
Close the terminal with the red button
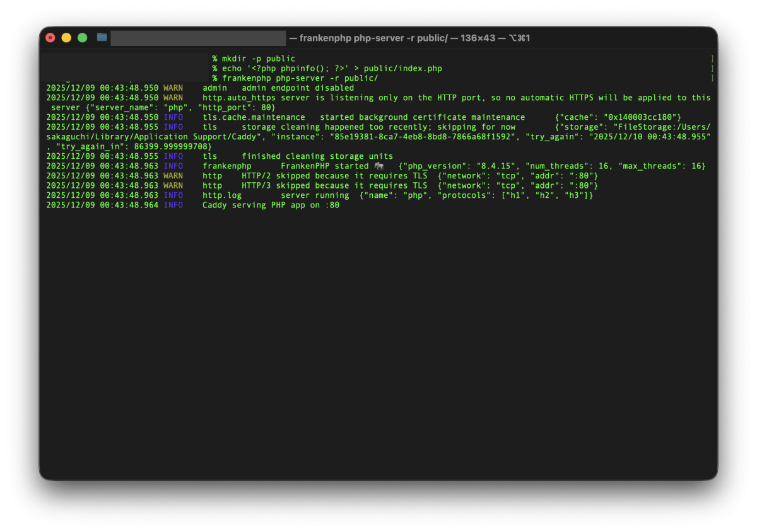point(50,38)
